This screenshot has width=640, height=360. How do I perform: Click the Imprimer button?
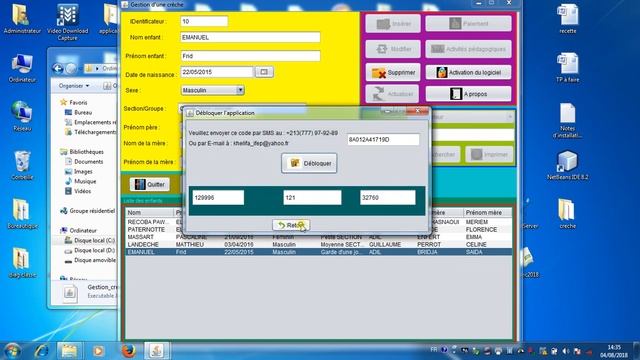point(489,155)
